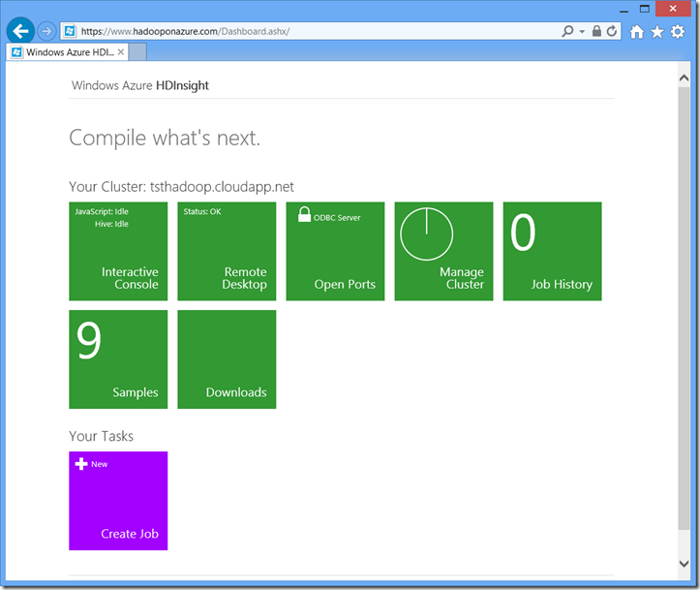The width and height of the screenshot is (700, 590).
Task: Click the '9' count on Samples
Action: (89, 340)
